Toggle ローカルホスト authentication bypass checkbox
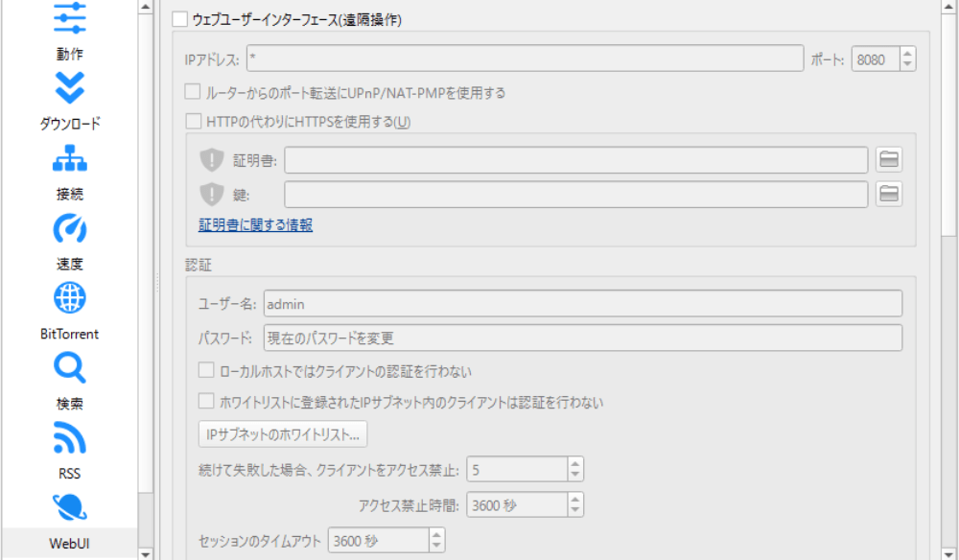The width and height of the screenshot is (959, 560). click(206, 370)
